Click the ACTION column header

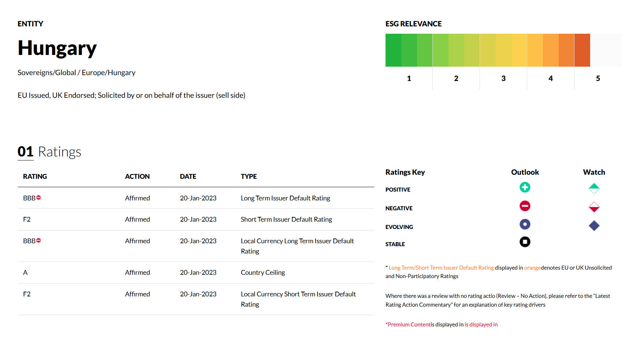click(x=137, y=177)
